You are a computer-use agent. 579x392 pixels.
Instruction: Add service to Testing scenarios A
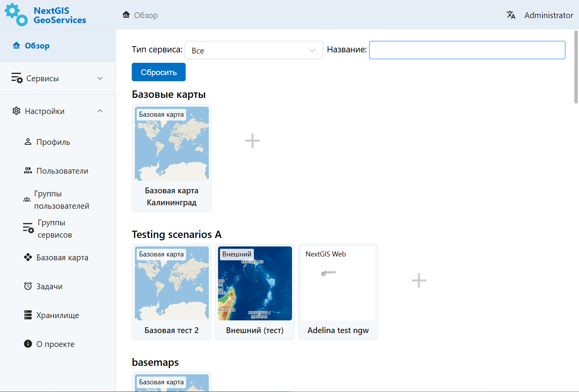coord(419,281)
